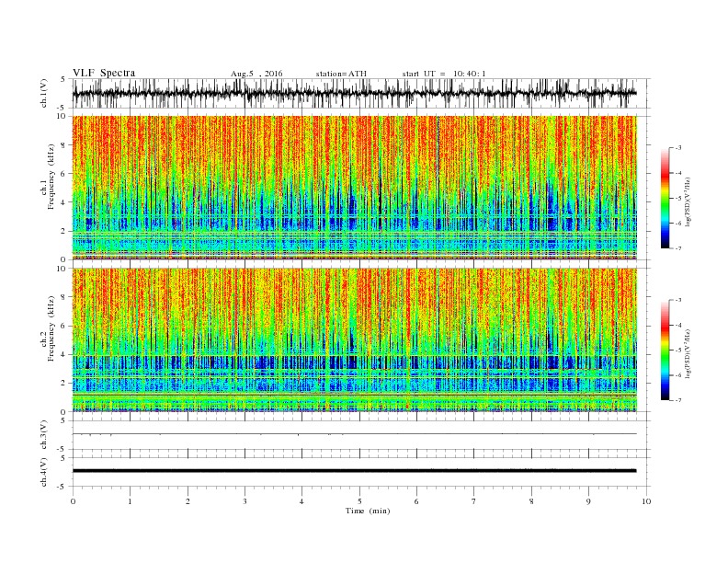The width and height of the screenshot is (728, 563).
Task: Click the time-axis "10" label at bottom right
Action: 646,501
